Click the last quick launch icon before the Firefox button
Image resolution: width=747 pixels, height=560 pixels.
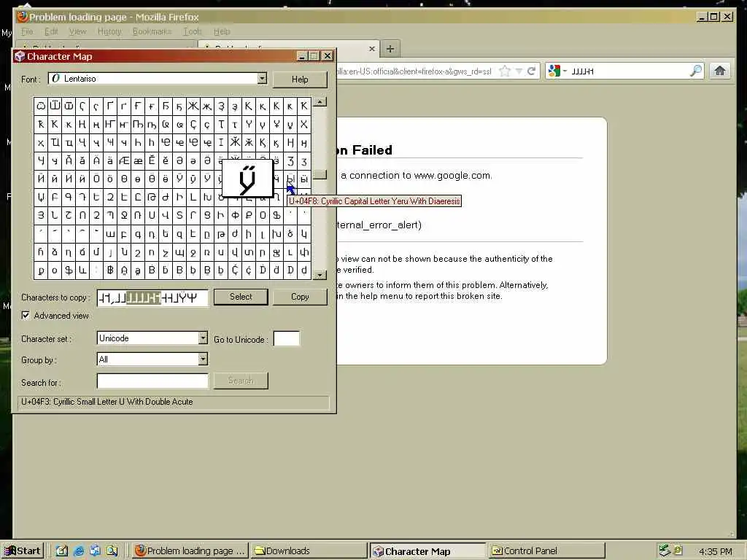[x=112, y=551]
